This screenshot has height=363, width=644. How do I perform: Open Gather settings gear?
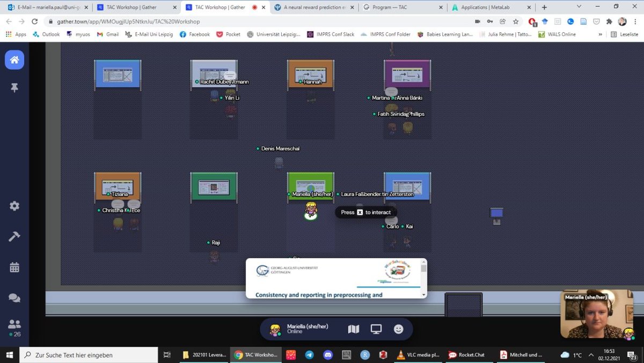coord(14,206)
